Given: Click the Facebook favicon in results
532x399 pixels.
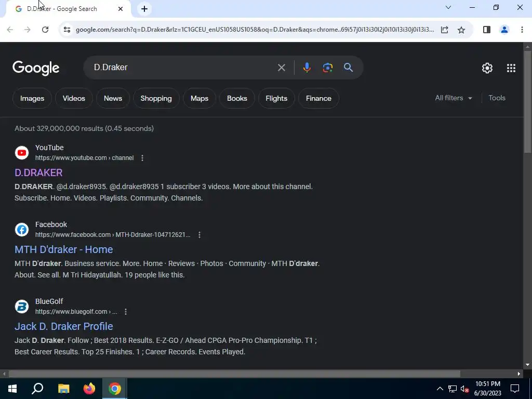Looking at the screenshot, I should click(22, 230).
